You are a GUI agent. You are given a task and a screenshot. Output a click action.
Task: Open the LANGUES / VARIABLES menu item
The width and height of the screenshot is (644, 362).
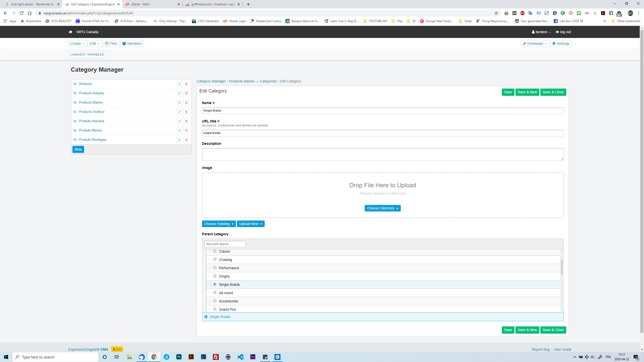coord(87,54)
